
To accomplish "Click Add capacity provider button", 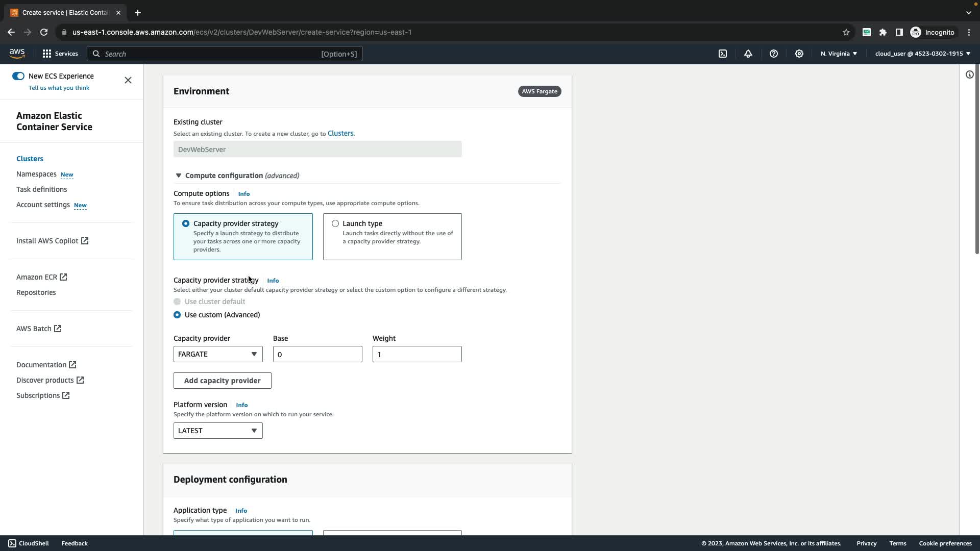I will pyautogui.click(x=222, y=381).
